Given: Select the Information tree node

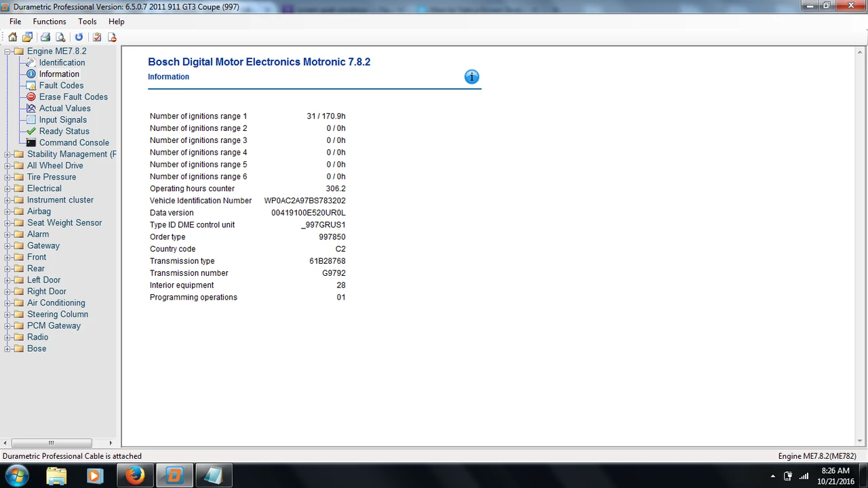Looking at the screenshot, I should click(x=59, y=74).
